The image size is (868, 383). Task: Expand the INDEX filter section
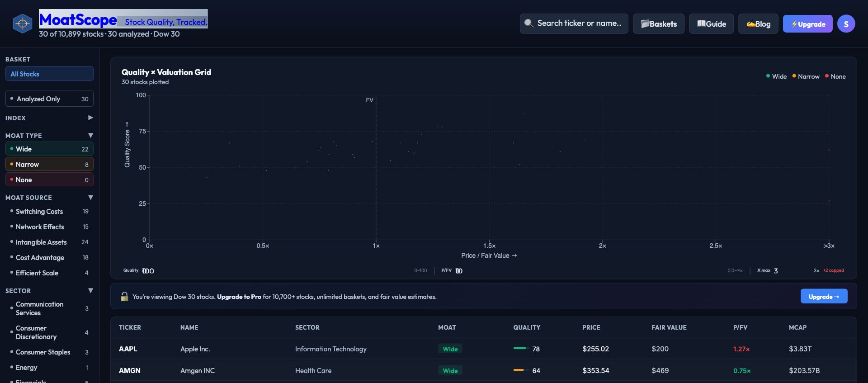click(x=90, y=118)
